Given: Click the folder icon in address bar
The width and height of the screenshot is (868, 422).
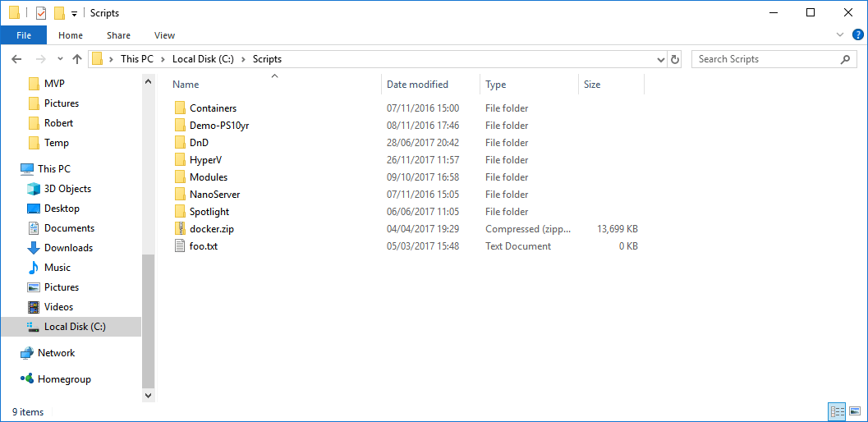Looking at the screenshot, I should [x=98, y=59].
